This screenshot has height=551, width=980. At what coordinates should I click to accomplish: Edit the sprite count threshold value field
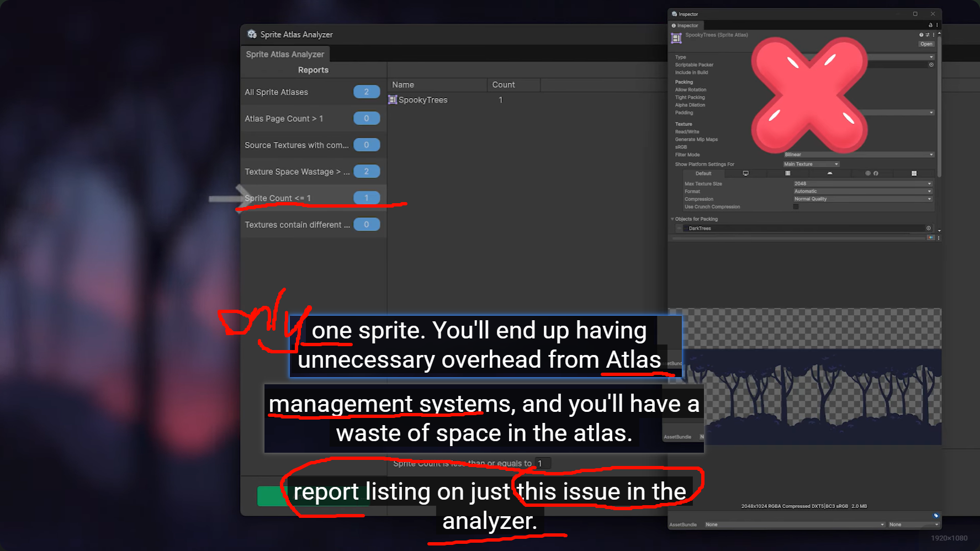(543, 463)
